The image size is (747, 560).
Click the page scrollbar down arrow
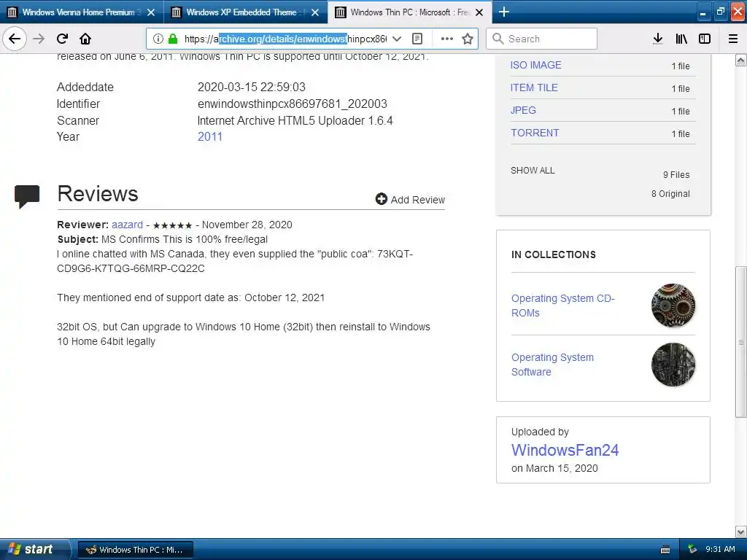pos(741,532)
